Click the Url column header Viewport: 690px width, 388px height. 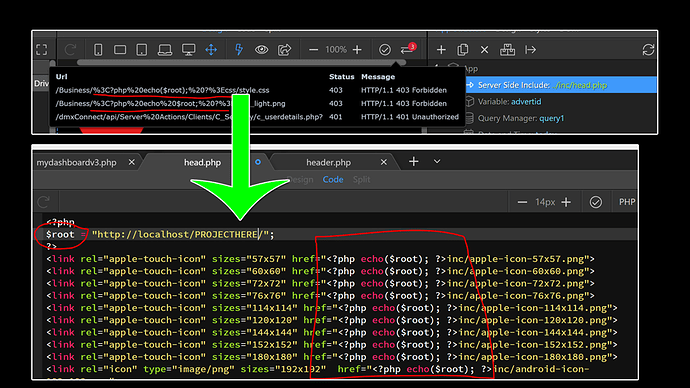click(x=62, y=77)
